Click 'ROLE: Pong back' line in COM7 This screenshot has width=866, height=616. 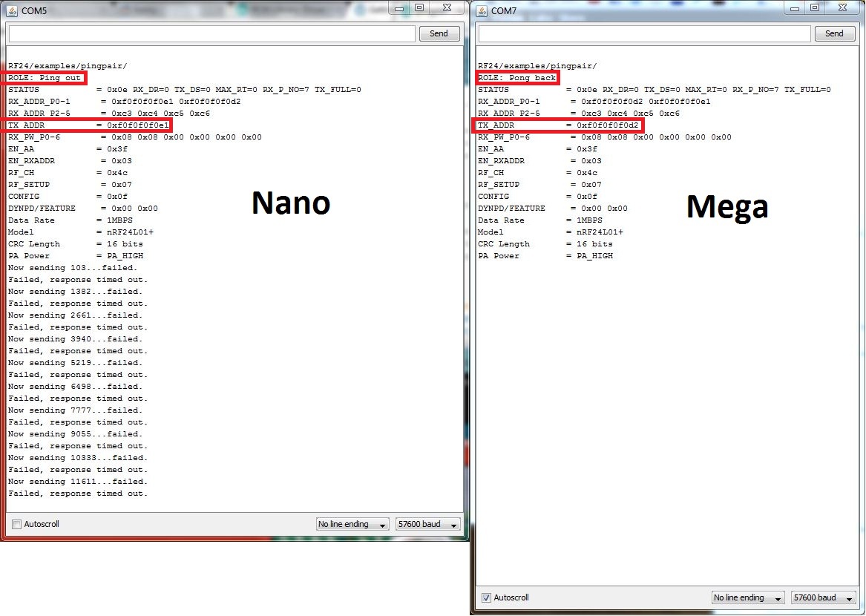pyautogui.click(x=517, y=78)
